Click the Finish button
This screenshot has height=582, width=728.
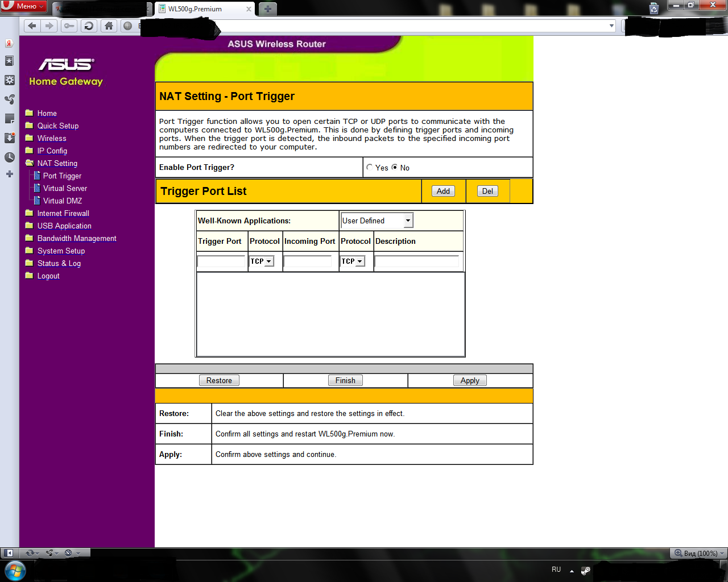tap(345, 380)
